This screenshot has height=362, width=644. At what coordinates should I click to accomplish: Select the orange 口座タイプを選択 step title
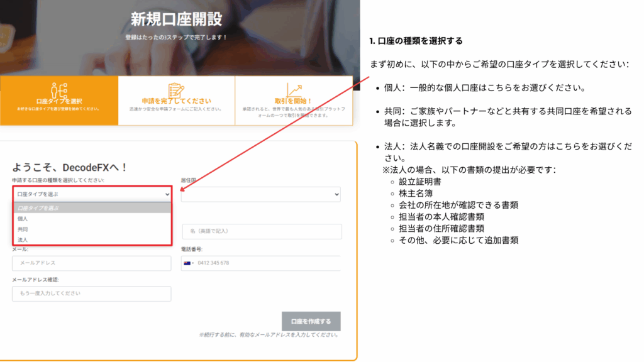click(60, 101)
